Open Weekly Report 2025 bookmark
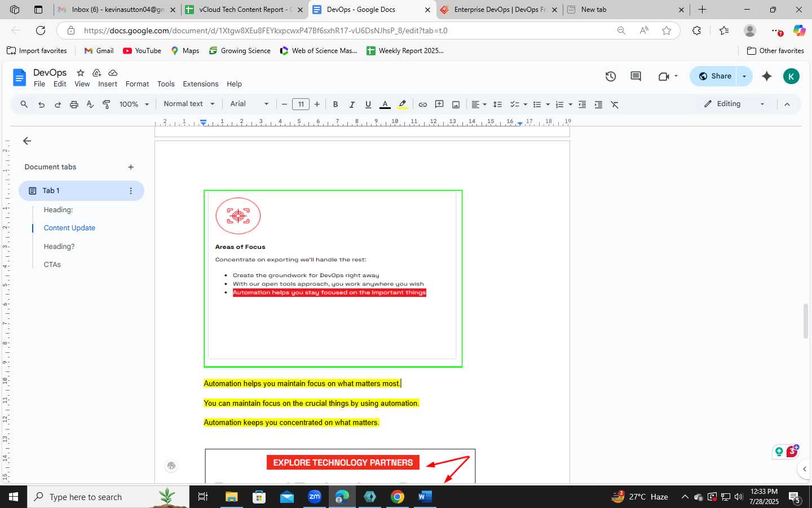This screenshot has height=508, width=812. point(405,51)
